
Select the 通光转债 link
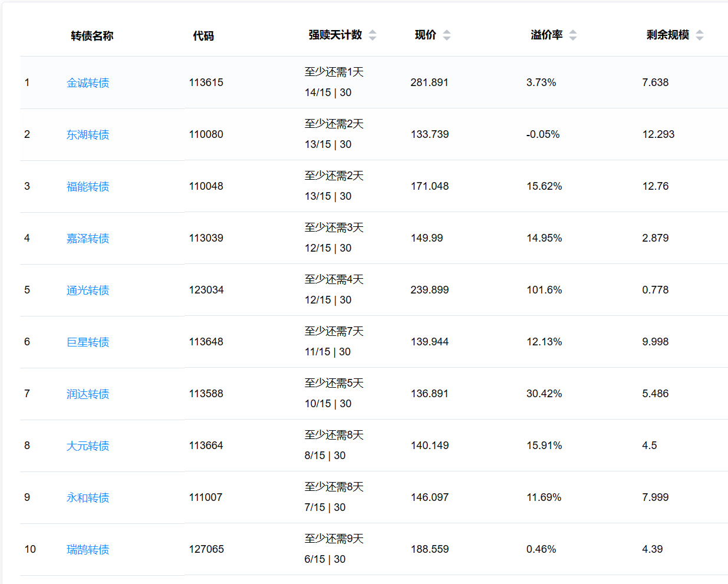click(88, 291)
